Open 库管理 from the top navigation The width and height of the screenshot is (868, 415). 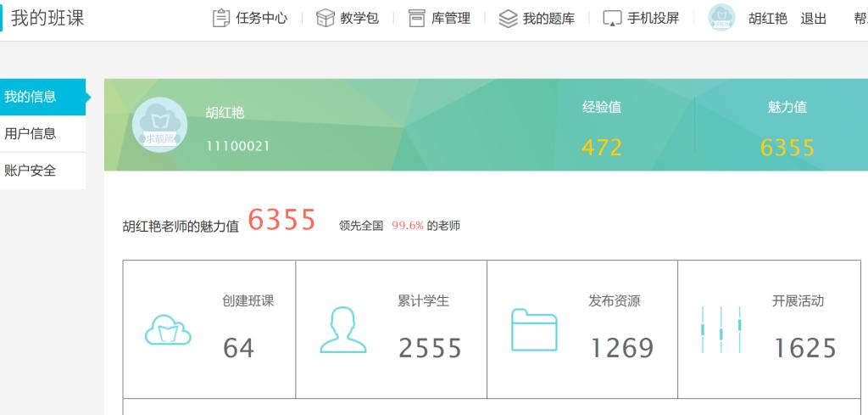click(451, 18)
